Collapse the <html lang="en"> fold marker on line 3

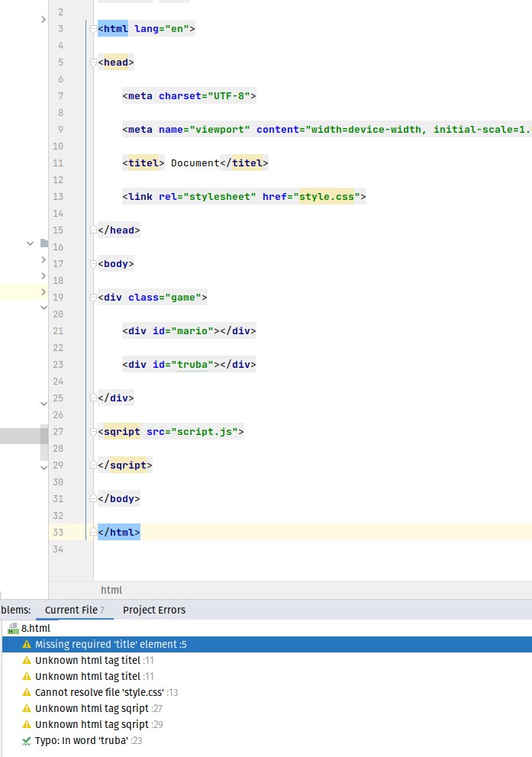(93, 29)
